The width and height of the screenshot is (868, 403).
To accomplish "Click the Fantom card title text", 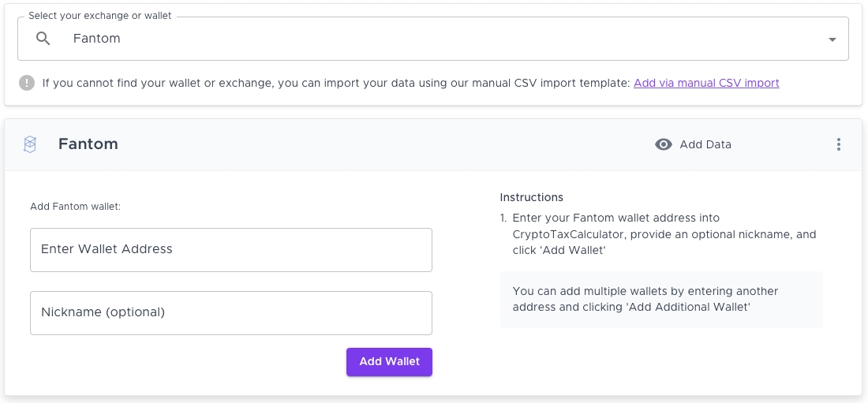I will tap(88, 144).
